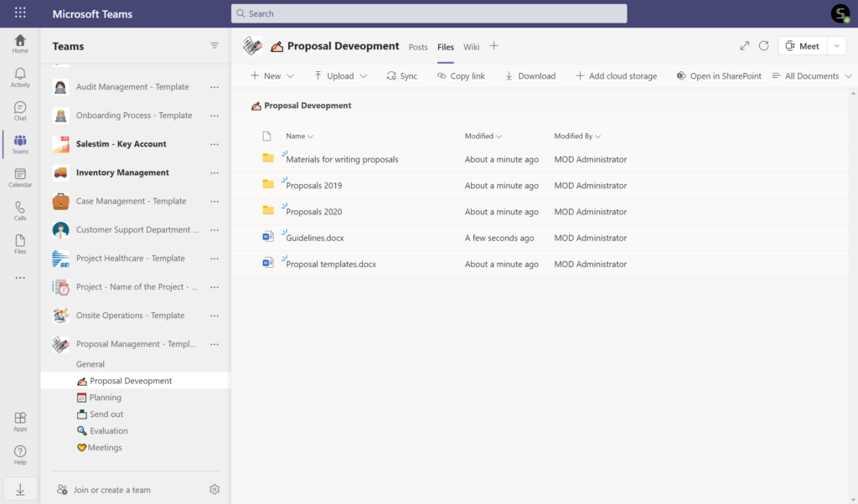Open more options for Proposal Management team
Screen dimensions: 858x504
pos(214,344)
